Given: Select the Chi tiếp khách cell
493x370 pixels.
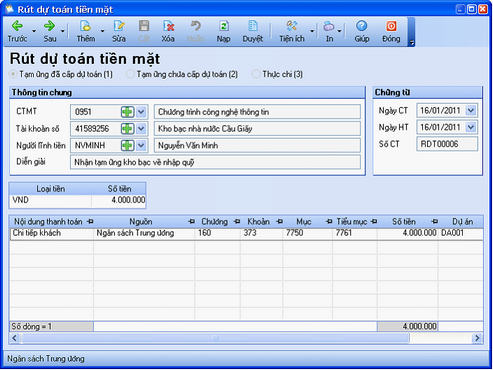Looking at the screenshot, I should pos(52,233).
